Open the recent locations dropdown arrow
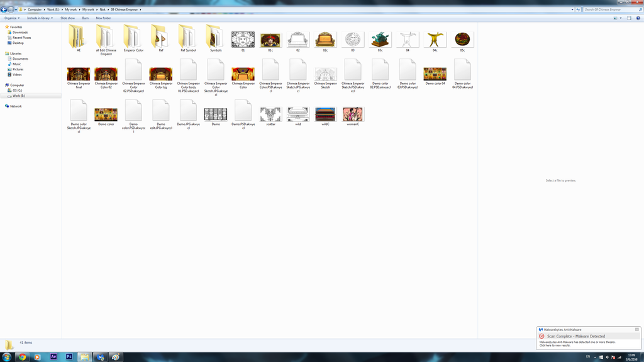644x362 pixels. (x=16, y=9)
